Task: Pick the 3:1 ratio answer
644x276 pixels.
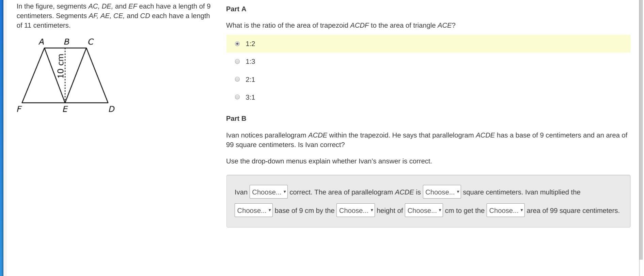Action: pyautogui.click(x=237, y=97)
